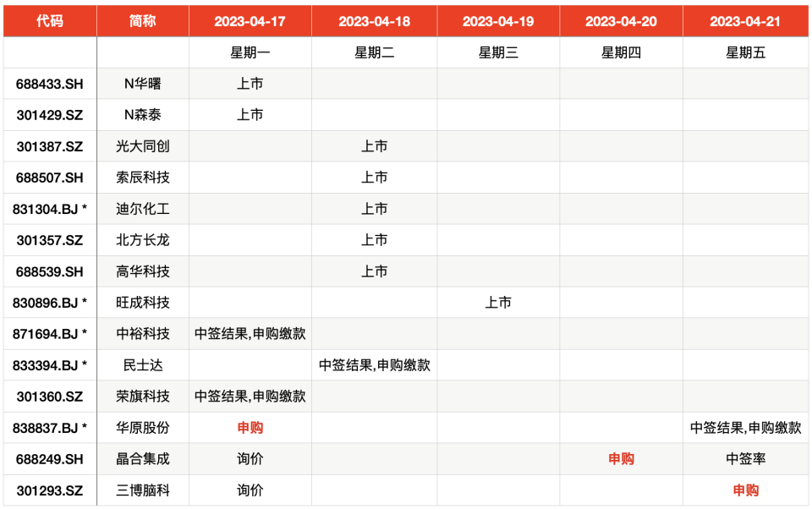Click the red 申购 for 华原股份
The image size is (812, 509).
pyautogui.click(x=250, y=428)
